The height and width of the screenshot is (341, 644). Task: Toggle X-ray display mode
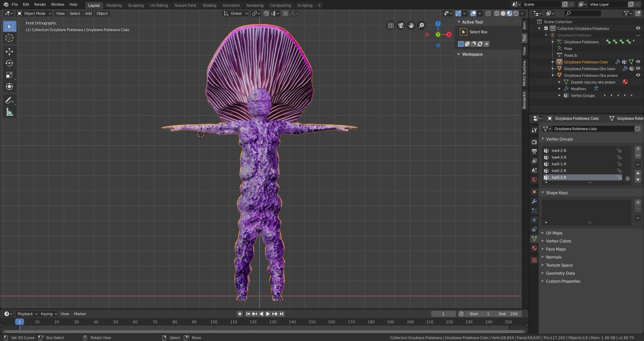(x=488, y=13)
